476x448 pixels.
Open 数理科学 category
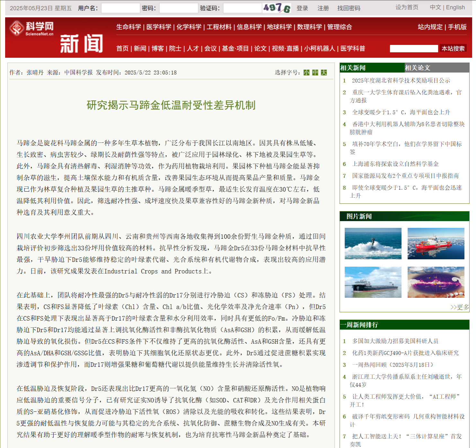tap(310, 27)
